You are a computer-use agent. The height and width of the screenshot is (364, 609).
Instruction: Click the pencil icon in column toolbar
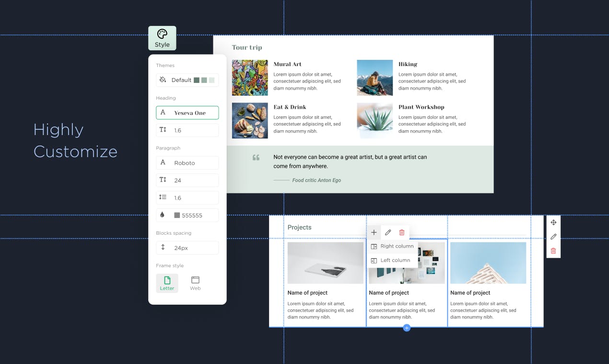pyautogui.click(x=388, y=232)
